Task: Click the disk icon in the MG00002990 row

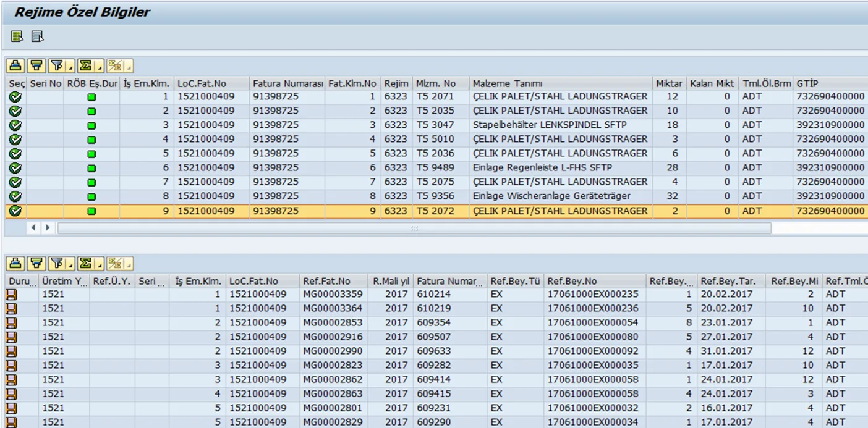Action: pos(12,351)
